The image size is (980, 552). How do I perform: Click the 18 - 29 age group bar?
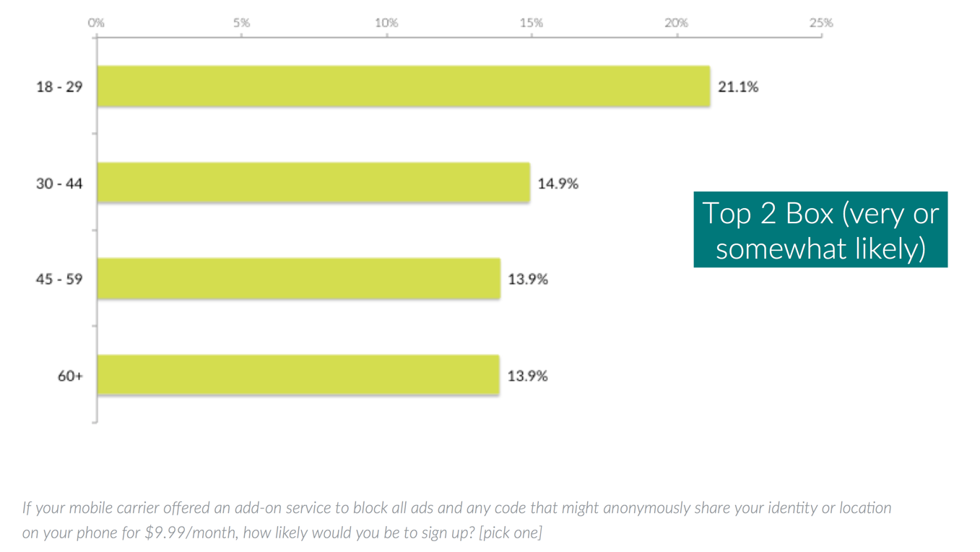(x=403, y=87)
